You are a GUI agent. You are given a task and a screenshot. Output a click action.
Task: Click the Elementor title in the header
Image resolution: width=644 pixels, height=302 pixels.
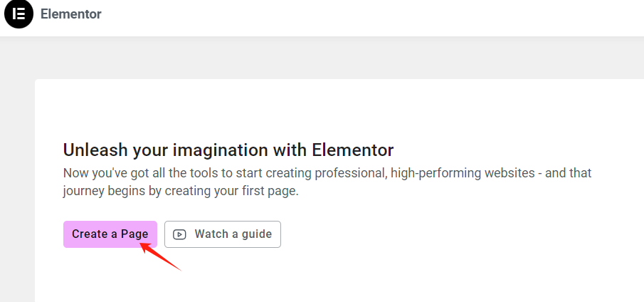coord(71,14)
